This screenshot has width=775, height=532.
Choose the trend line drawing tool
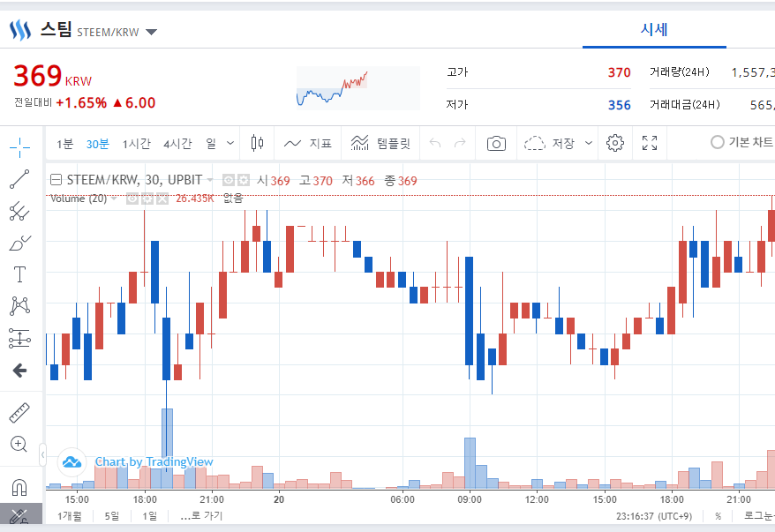click(x=19, y=179)
